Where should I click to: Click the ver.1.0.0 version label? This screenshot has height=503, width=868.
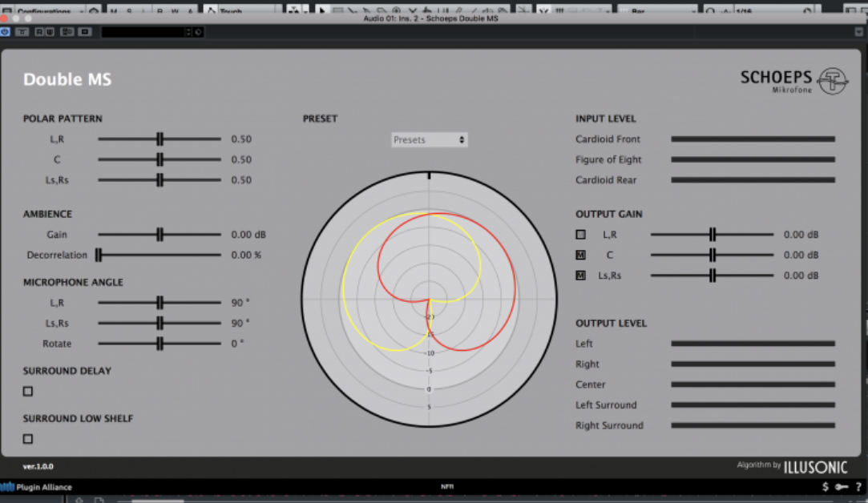point(38,466)
